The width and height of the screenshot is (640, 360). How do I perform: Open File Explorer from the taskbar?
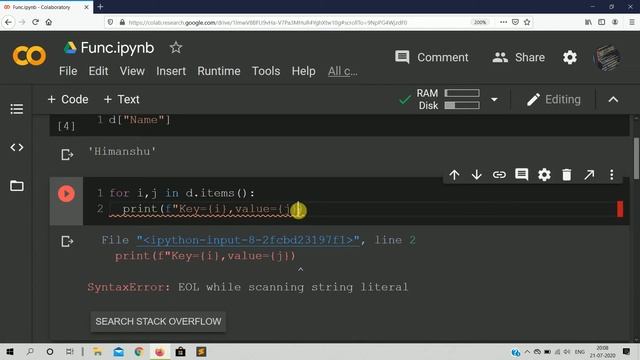98,352
